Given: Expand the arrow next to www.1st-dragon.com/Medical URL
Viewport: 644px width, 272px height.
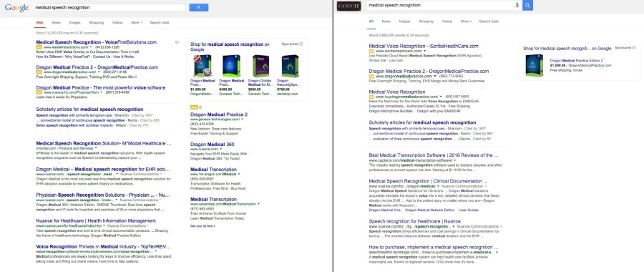Looking at the screenshot, I should point(239,174).
